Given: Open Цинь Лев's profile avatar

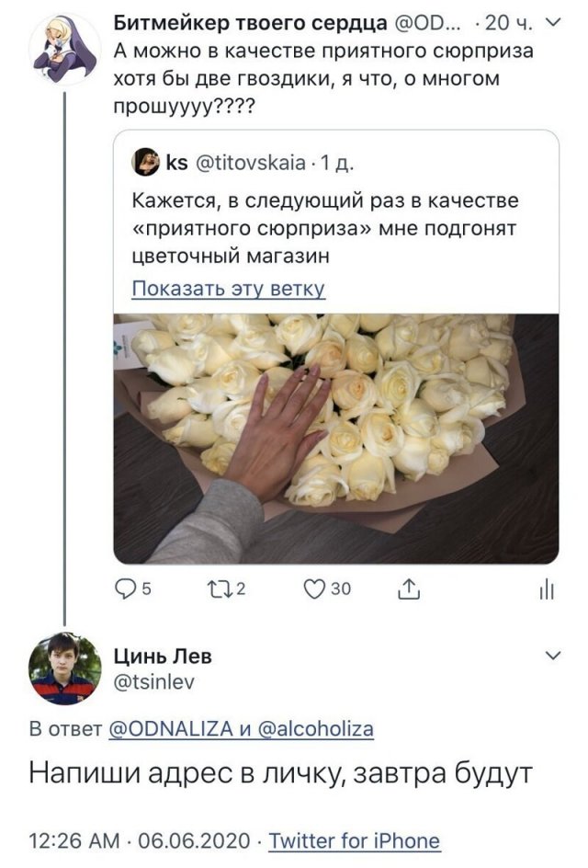Looking at the screenshot, I should pos(65,669).
